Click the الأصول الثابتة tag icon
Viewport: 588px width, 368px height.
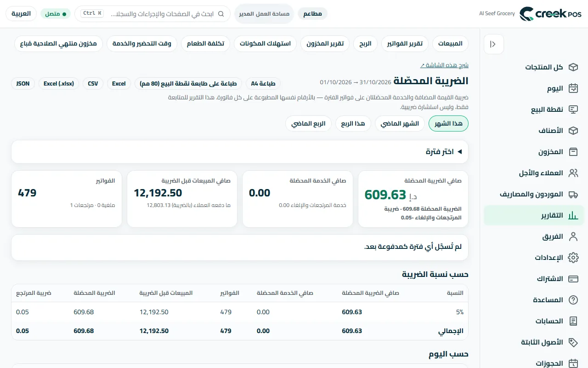pos(573,342)
